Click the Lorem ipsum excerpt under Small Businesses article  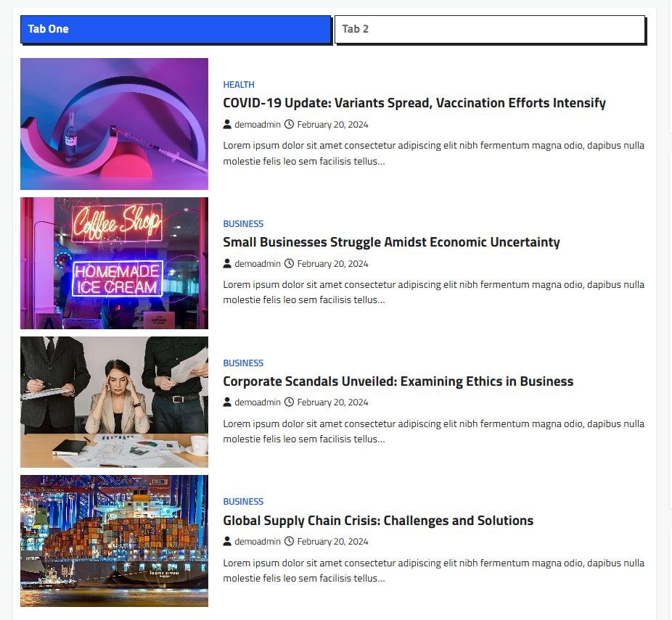point(434,292)
